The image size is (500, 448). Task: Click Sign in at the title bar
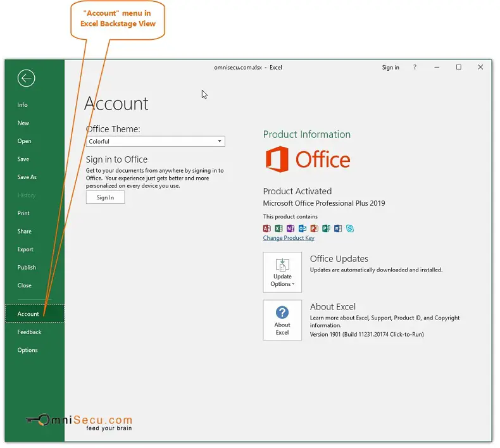(391, 68)
